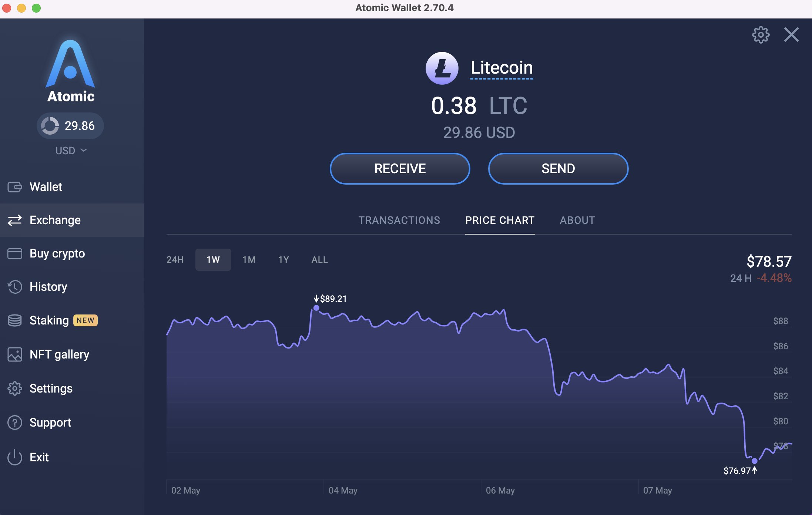The image size is (812, 515).
Task: Open the Wallet section from sidebar
Action: [x=46, y=187]
